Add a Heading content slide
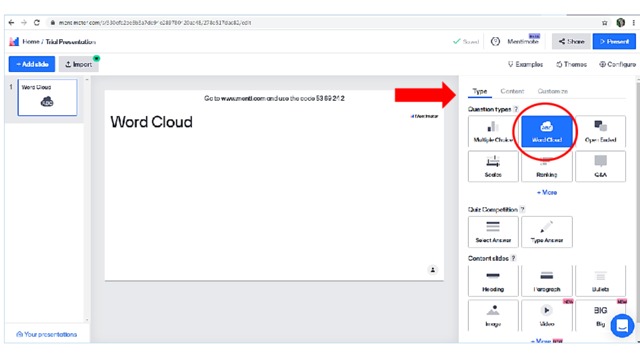 (x=493, y=281)
